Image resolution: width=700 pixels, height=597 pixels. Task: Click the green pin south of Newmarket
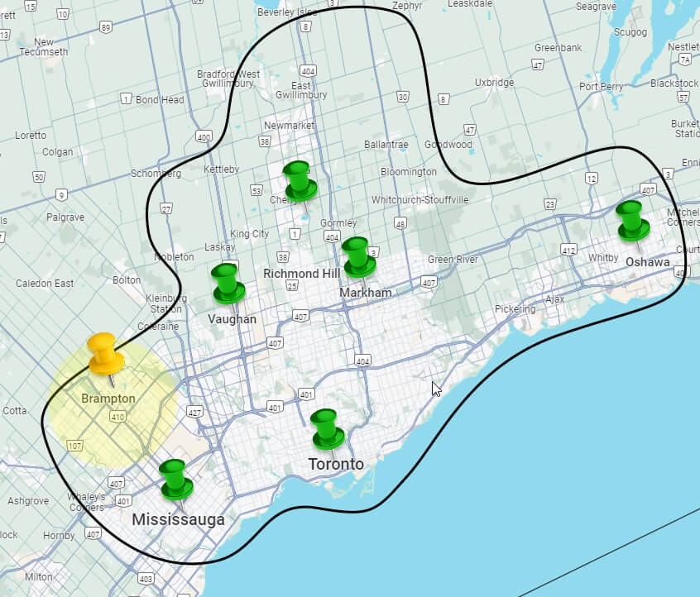[x=299, y=179]
